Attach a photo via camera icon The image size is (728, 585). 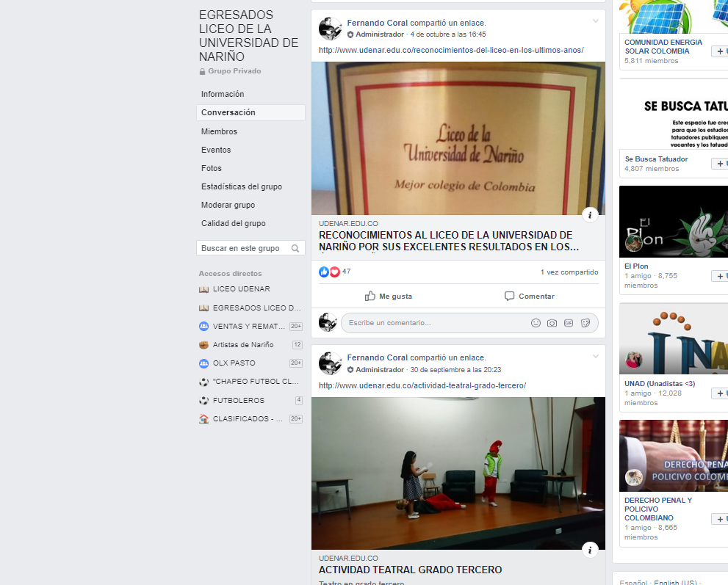[x=552, y=323]
